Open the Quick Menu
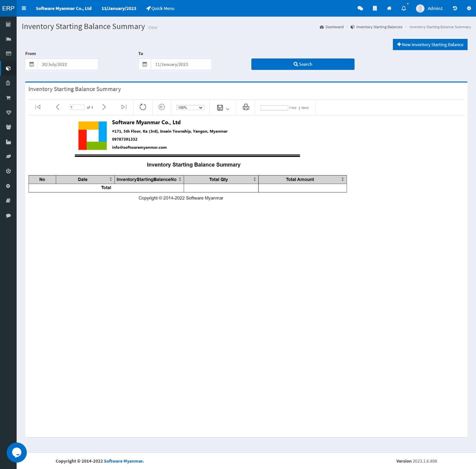 tap(160, 8)
